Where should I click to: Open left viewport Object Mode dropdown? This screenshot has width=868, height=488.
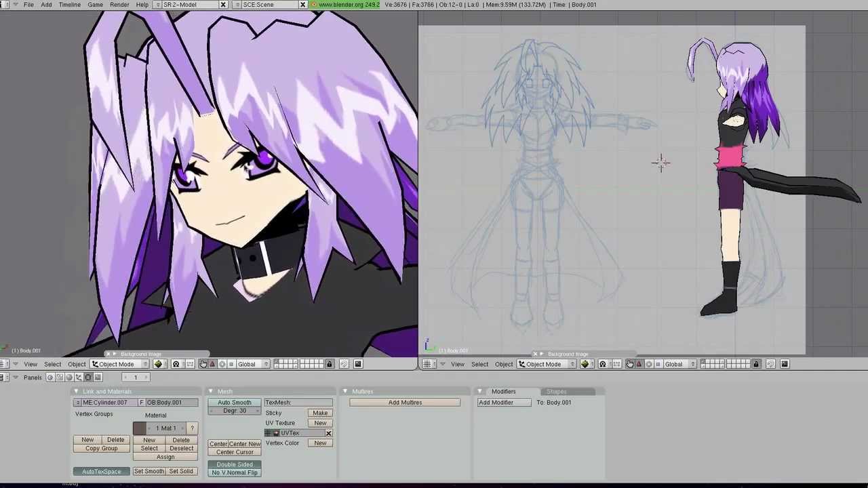(120, 364)
